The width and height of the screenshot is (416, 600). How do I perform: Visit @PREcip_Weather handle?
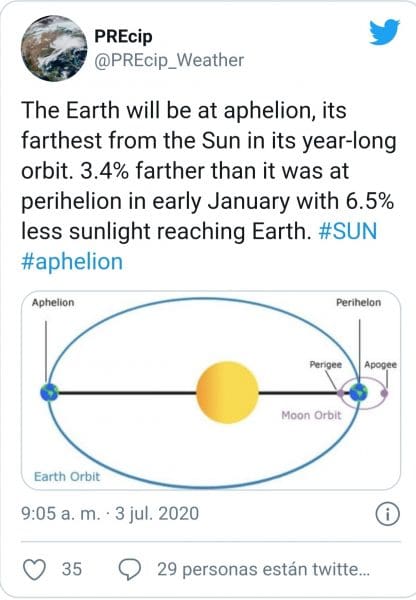pyautogui.click(x=169, y=60)
